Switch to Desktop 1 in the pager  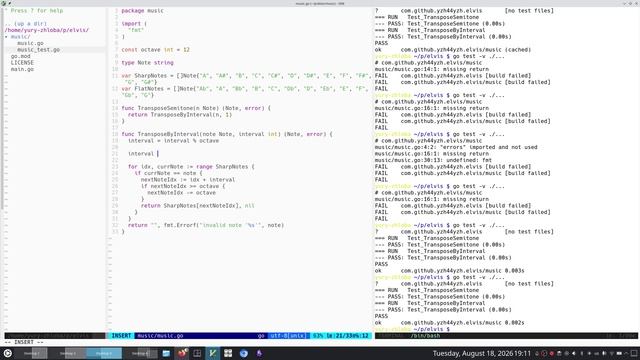click(x=32, y=353)
